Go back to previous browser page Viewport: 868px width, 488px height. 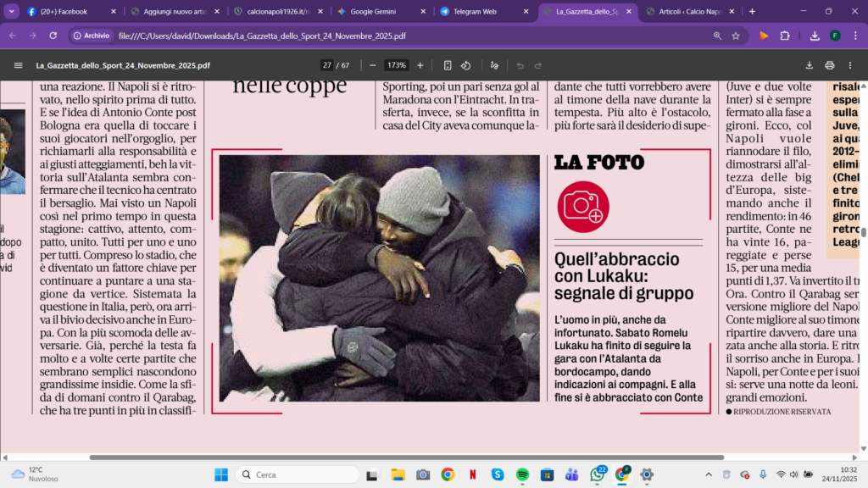tap(13, 36)
